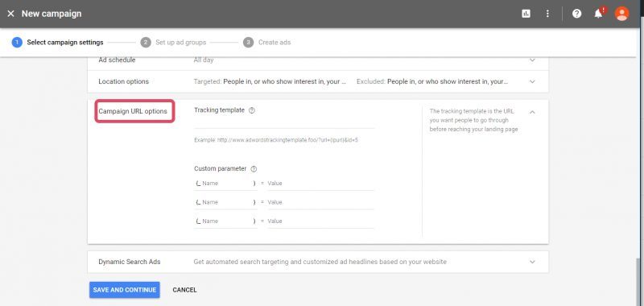Go to Create ads step
Viewport: 644px width, 306px height.
pyautogui.click(x=275, y=43)
